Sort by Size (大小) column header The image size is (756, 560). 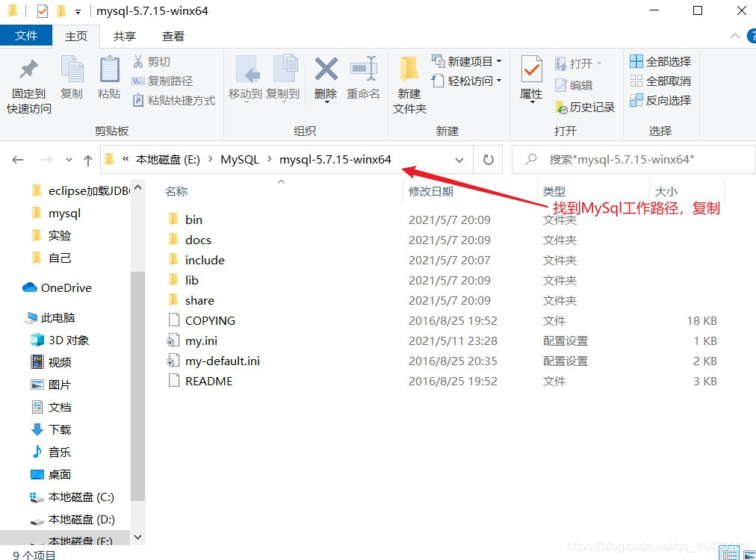pyautogui.click(x=666, y=191)
